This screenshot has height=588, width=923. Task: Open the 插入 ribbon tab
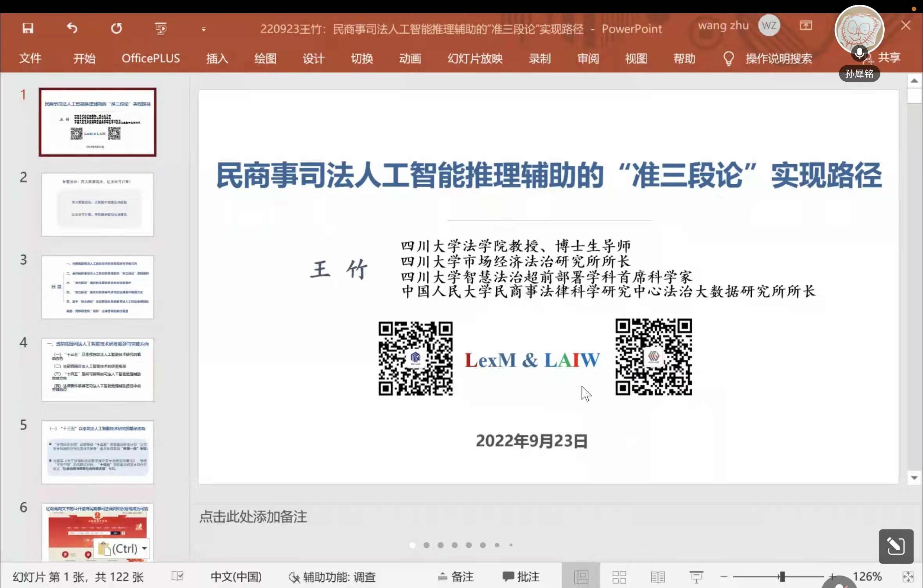click(217, 59)
